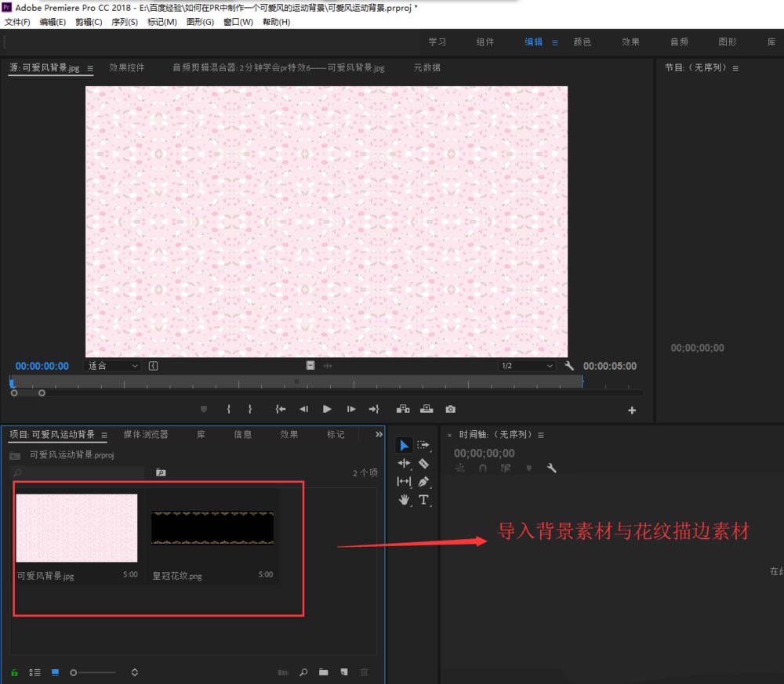
Task: Click Go to In point button
Action: (x=281, y=409)
